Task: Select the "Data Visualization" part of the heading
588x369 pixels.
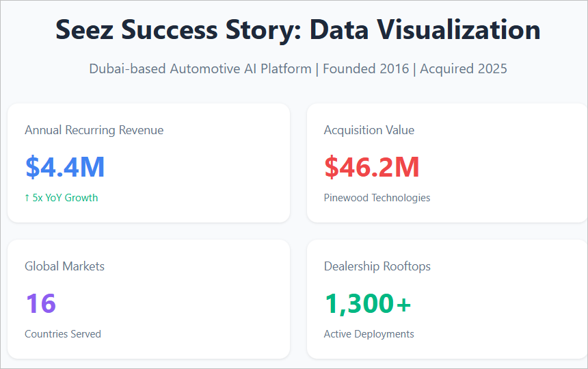Action: (424, 30)
